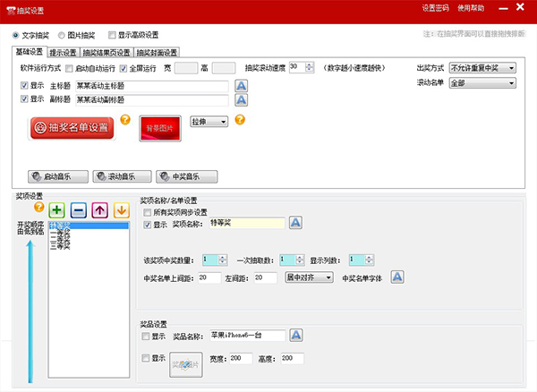Click the green plus add-prize icon
Screen dimensions: 537x392
coord(56,210)
